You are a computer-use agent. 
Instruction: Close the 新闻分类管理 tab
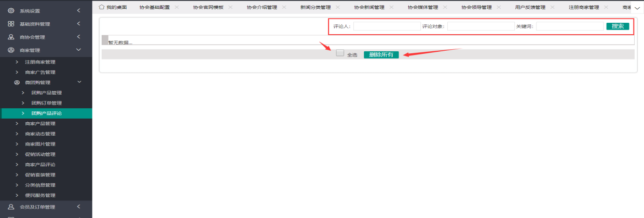(x=338, y=7)
